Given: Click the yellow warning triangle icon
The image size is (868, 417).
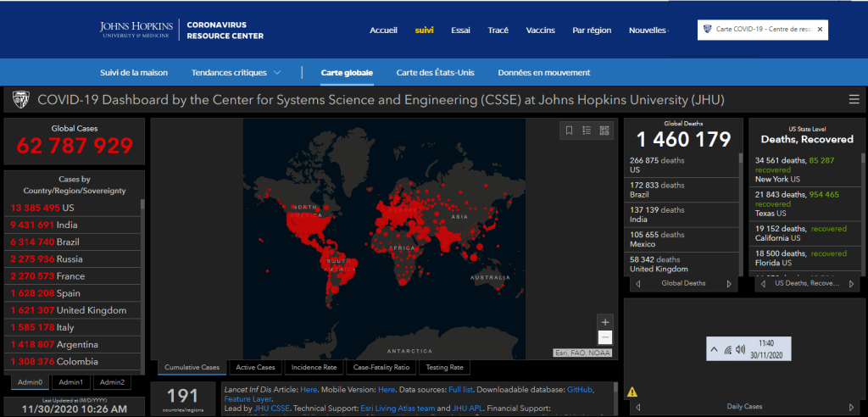Looking at the screenshot, I should tap(632, 392).
